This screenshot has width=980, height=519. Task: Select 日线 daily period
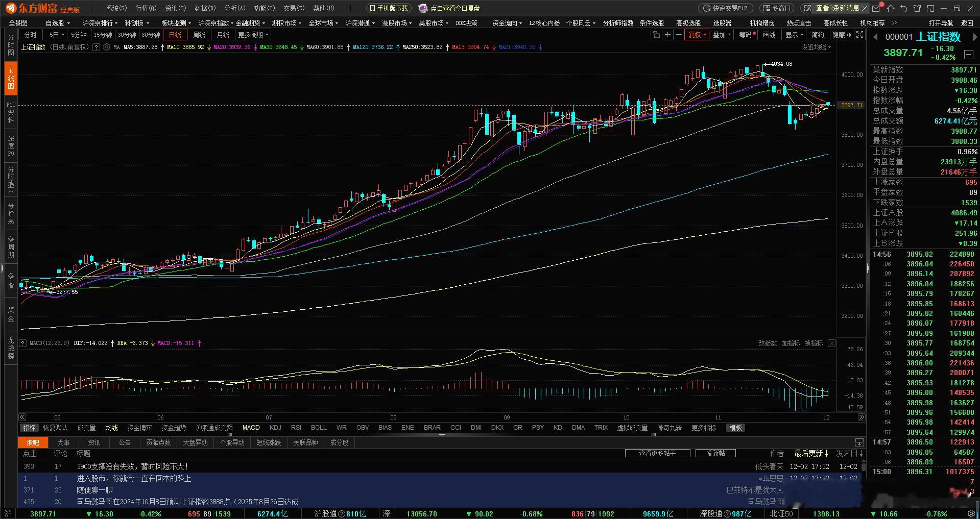coord(175,35)
